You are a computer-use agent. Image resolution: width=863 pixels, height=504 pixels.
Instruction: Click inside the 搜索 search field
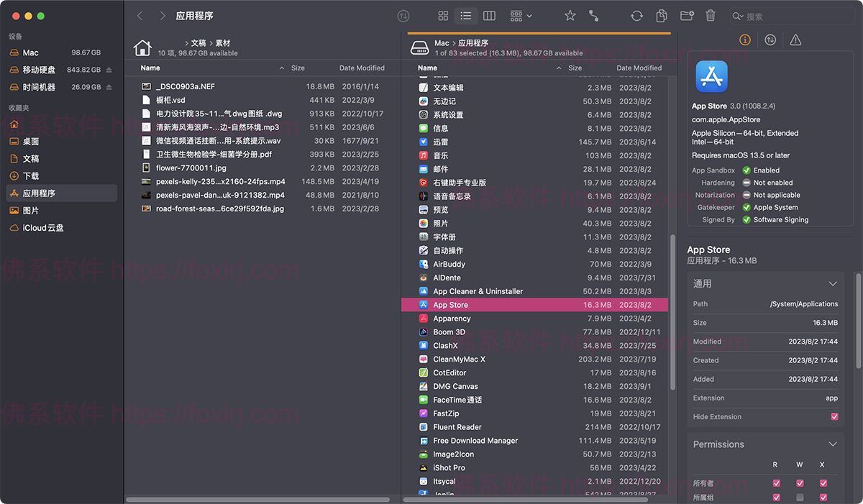click(791, 15)
